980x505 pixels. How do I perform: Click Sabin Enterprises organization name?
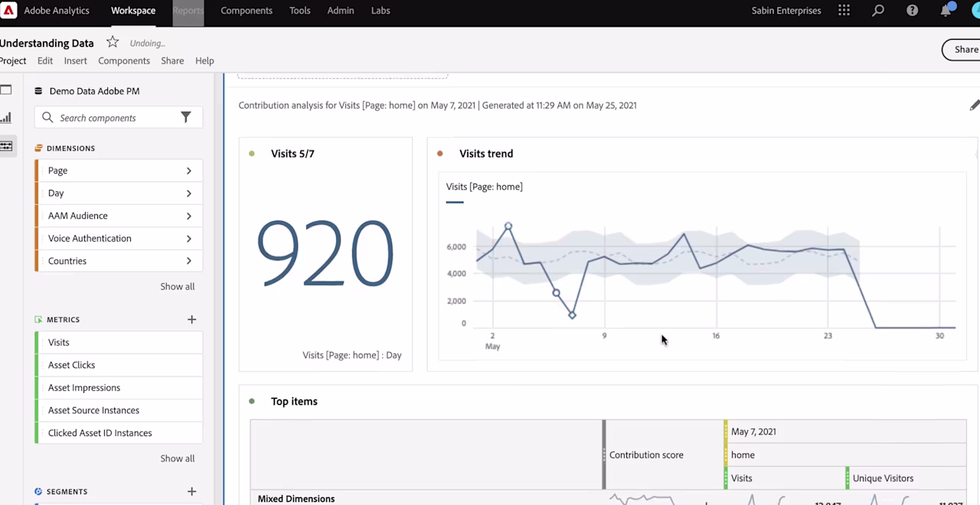coord(786,11)
